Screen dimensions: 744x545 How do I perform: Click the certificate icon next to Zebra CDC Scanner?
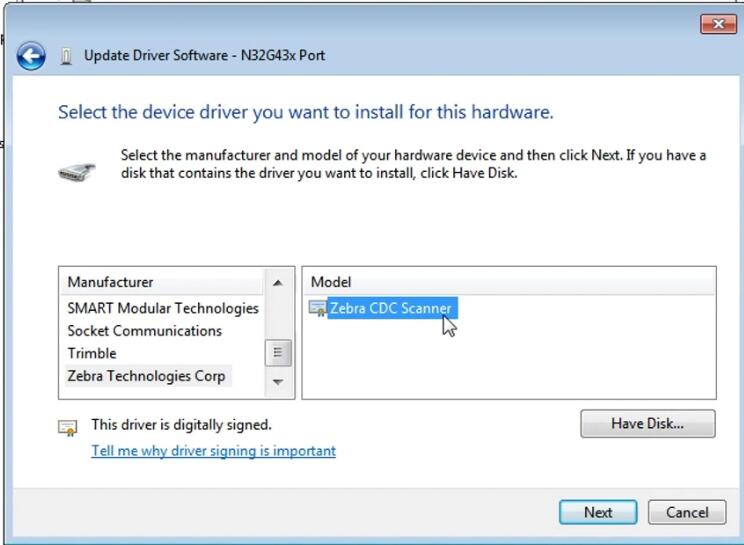tap(317, 308)
